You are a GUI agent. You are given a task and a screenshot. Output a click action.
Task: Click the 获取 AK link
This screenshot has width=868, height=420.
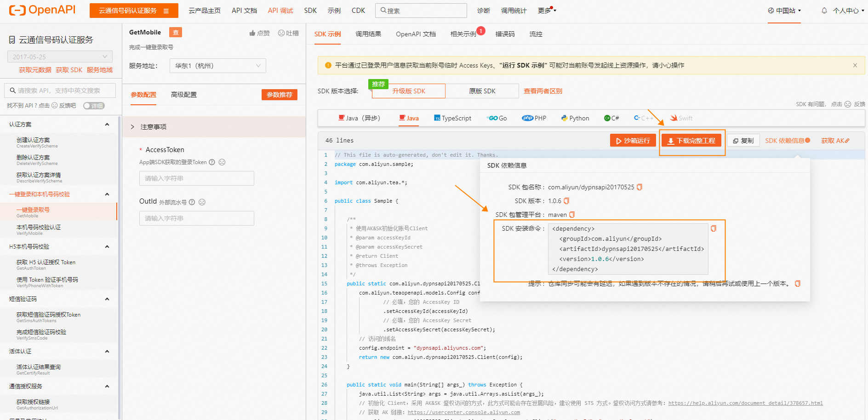835,141
